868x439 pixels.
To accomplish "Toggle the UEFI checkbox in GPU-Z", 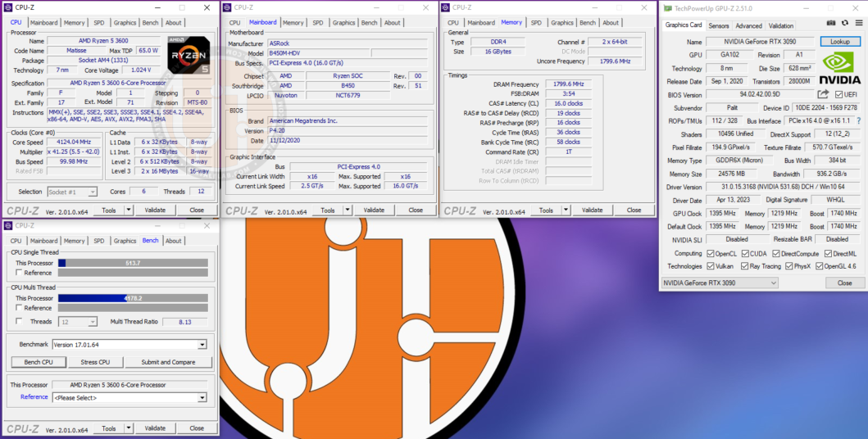I will (838, 94).
